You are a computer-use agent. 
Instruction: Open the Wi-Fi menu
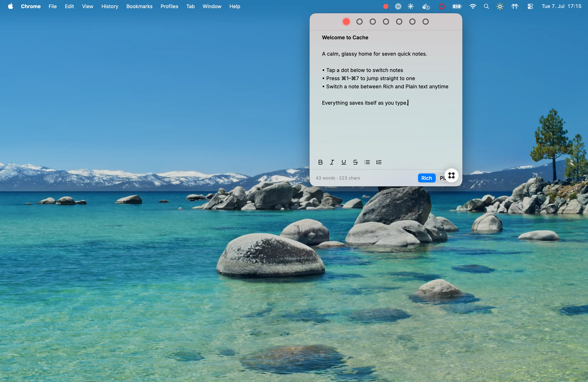click(x=473, y=6)
